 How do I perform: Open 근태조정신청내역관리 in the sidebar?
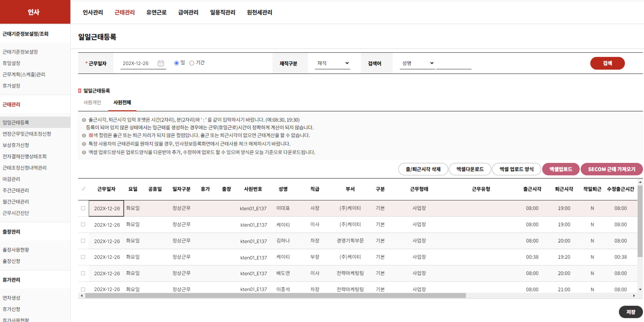[x=25, y=167]
